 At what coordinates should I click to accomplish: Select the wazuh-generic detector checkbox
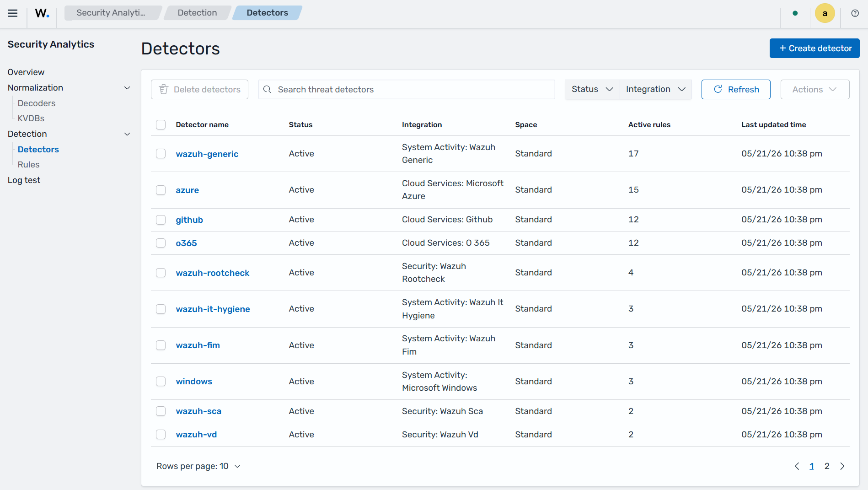161,153
